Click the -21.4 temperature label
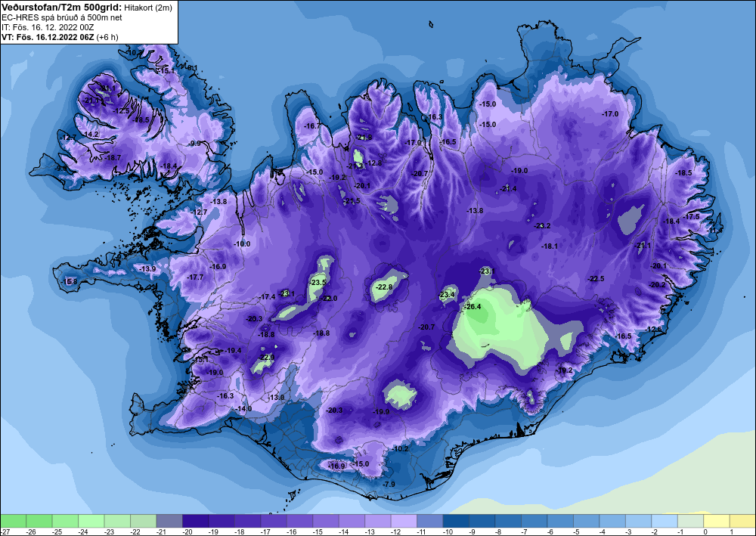 click(508, 188)
